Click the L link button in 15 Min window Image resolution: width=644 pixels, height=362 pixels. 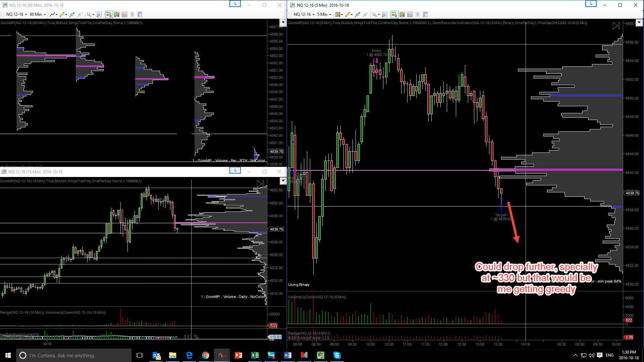tap(235, 170)
